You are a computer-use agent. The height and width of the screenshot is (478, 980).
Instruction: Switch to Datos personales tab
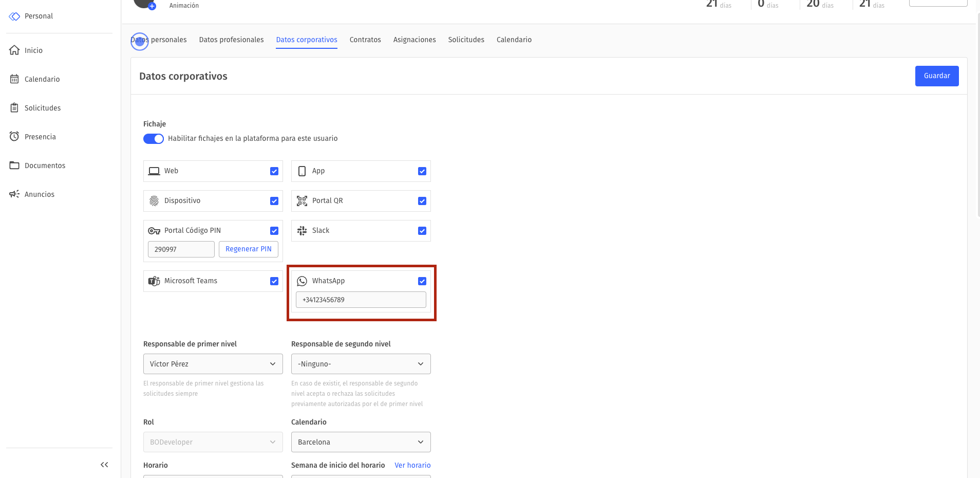[159, 40]
